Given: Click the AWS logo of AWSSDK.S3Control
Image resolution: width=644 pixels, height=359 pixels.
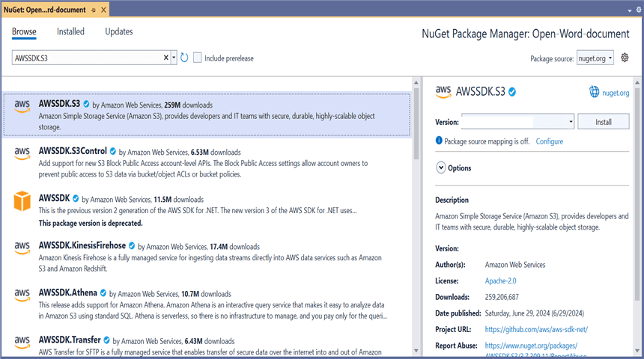Looking at the screenshot, I should point(22,153).
